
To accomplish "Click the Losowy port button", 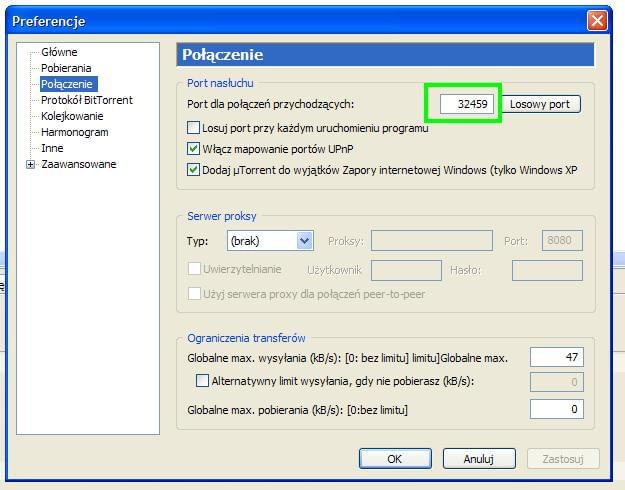I will (540, 104).
